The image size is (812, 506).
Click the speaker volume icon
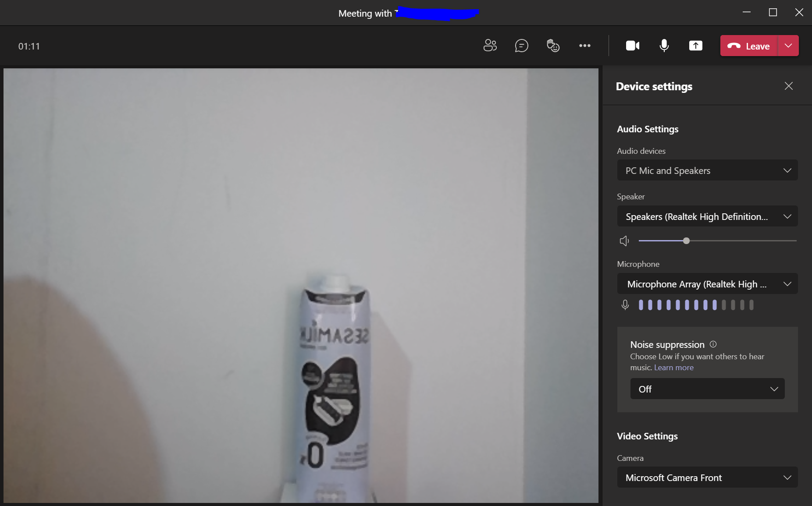624,241
